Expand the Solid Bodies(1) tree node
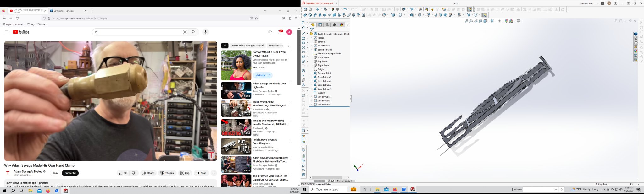644x194 pixels. tap(311, 50)
